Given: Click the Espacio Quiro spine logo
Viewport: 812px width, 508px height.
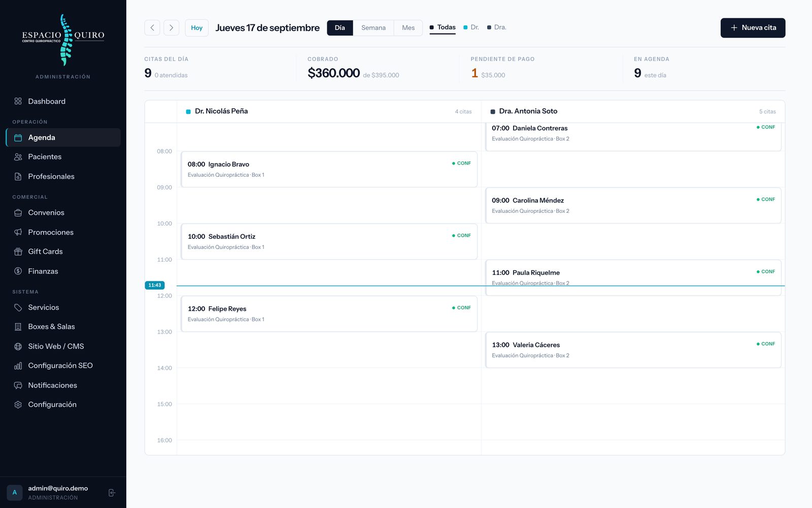Looking at the screenshot, I should coord(63,40).
